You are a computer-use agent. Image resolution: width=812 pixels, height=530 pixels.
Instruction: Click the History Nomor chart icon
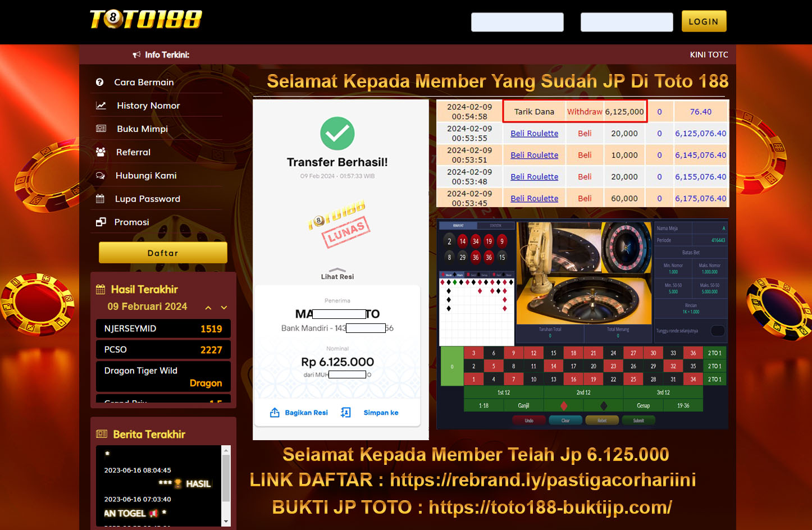[x=101, y=106]
